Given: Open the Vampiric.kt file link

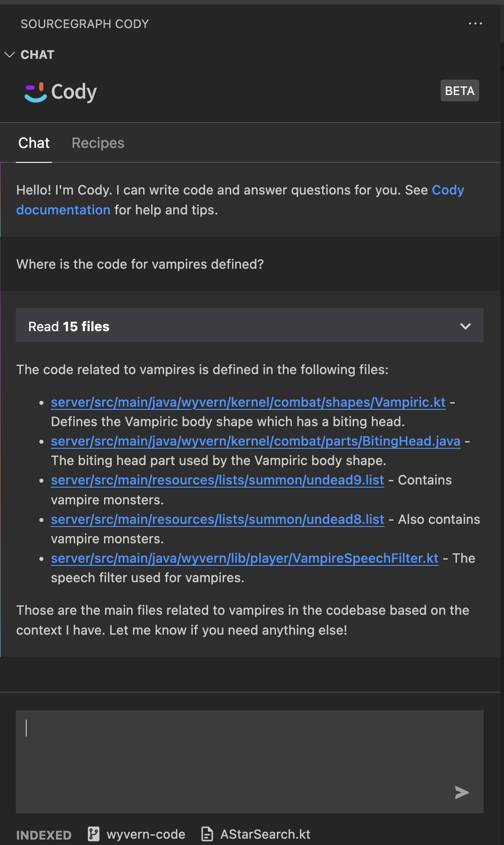Looking at the screenshot, I should click(248, 402).
